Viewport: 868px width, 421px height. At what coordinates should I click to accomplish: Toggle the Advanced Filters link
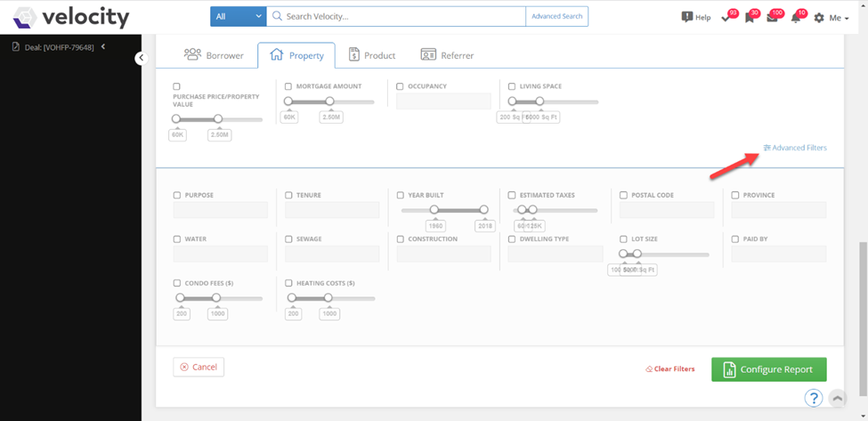coord(795,148)
